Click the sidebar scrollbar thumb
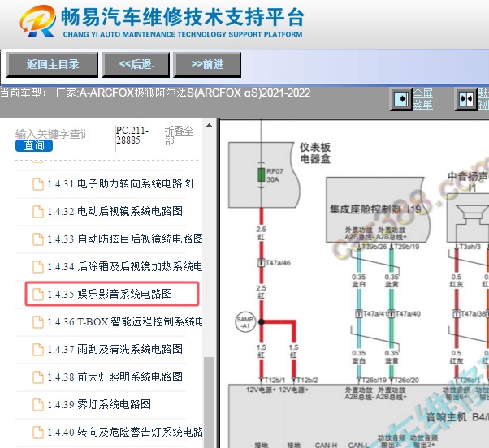Screen dimensions: 489x448 [209, 403]
